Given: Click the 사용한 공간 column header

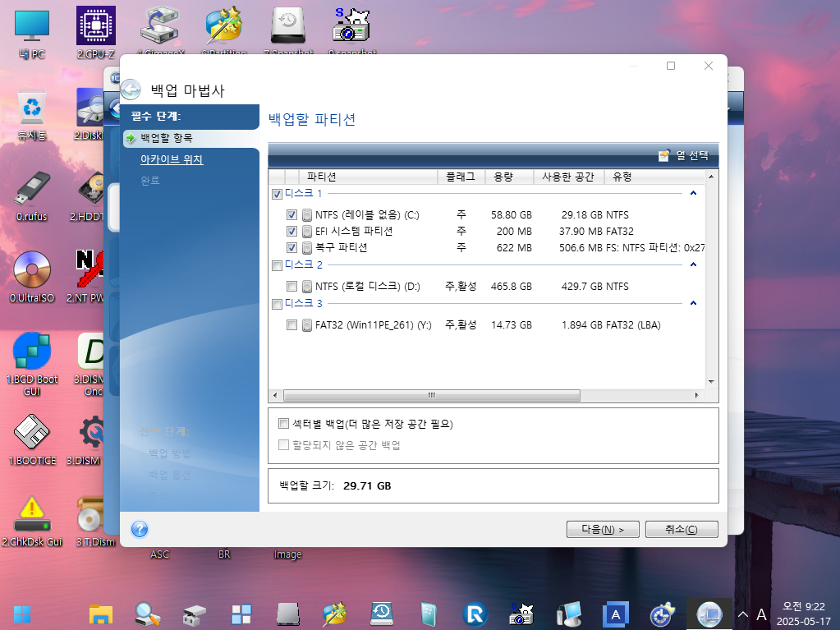Looking at the screenshot, I should (x=568, y=177).
